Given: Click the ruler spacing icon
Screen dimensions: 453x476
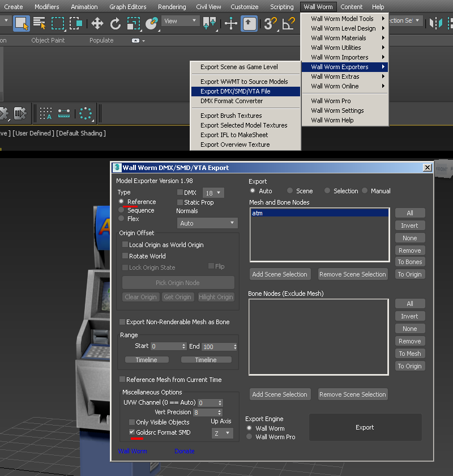Looking at the screenshot, I should coord(64,113).
